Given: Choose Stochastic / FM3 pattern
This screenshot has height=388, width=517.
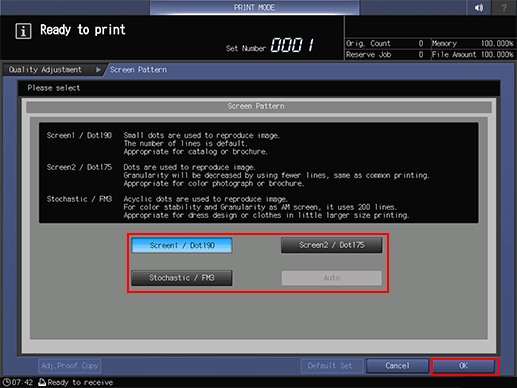Looking at the screenshot, I should (x=182, y=278).
